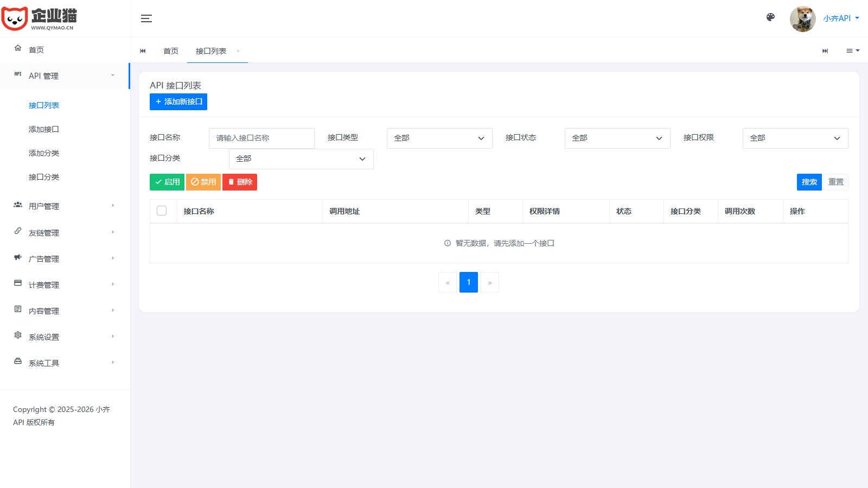
Task: Select 添加接口 in the sidebar menu
Action: pos(44,129)
